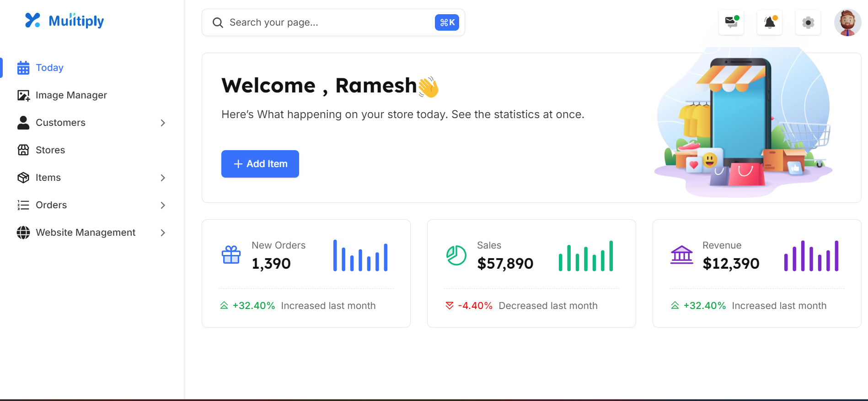Image resolution: width=868 pixels, height=401 pixels.
Task: Expand the Website Management chevron
Action: (x=163, y=233)
